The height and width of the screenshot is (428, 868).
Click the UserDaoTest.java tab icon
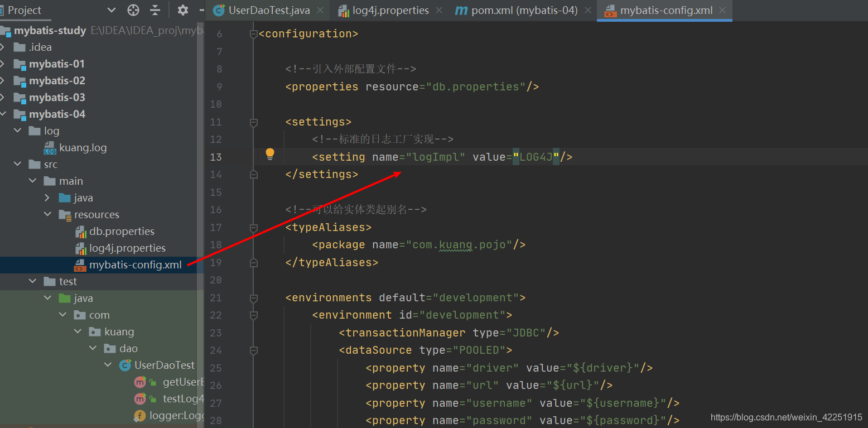pyautogui.click(x=219, y=10)
